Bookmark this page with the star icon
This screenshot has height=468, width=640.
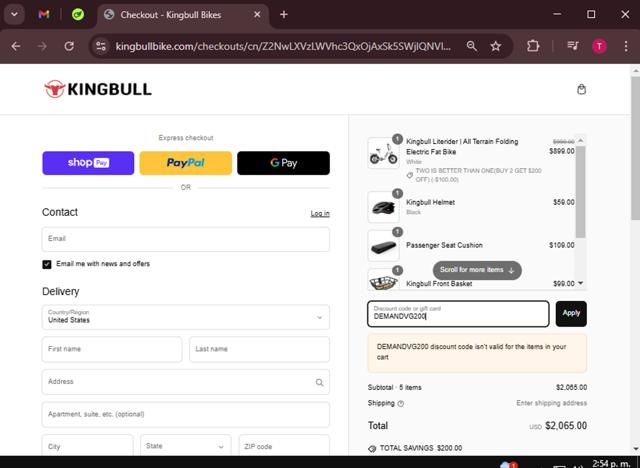pyautogui.click(x=496, y=46)
